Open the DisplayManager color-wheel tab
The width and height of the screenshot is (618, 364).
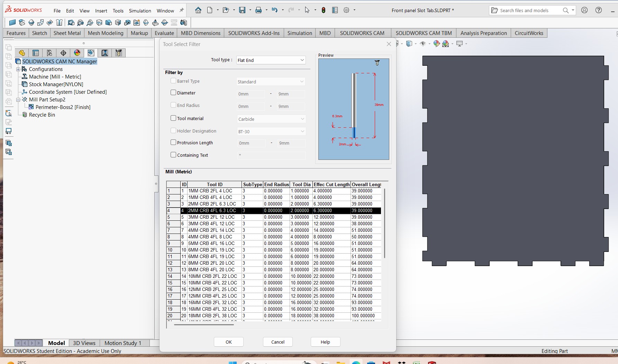click(77, 53)
